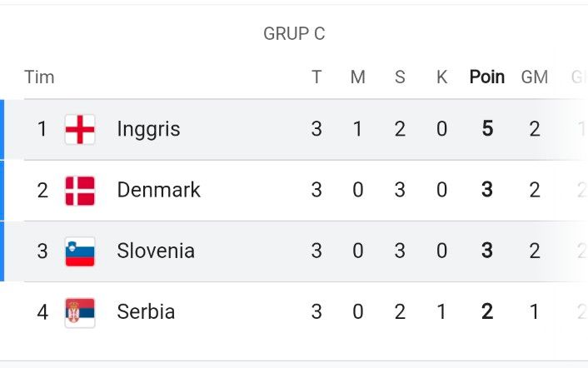Click the GRUP C heading
The width and height of the screenshot is (588, 368).
click(294, 34)
